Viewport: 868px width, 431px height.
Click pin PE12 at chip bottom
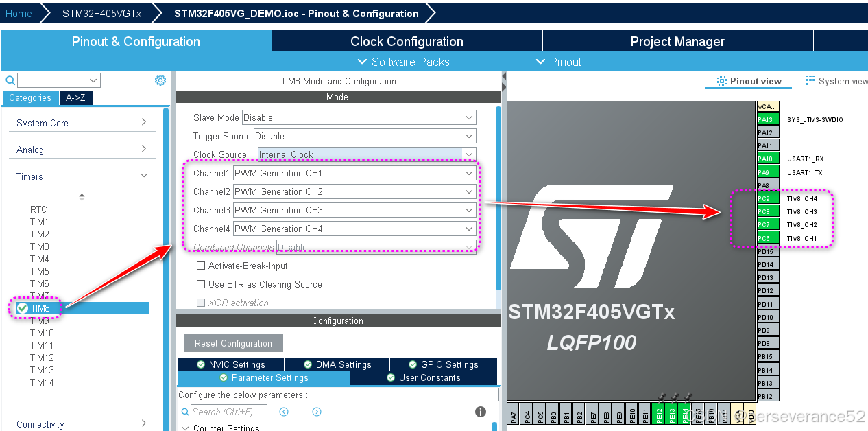[x=660, y=414]
